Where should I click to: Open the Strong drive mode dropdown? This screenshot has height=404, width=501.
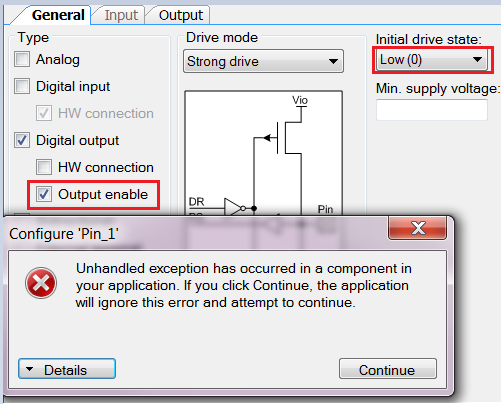(x=263, y=61)
